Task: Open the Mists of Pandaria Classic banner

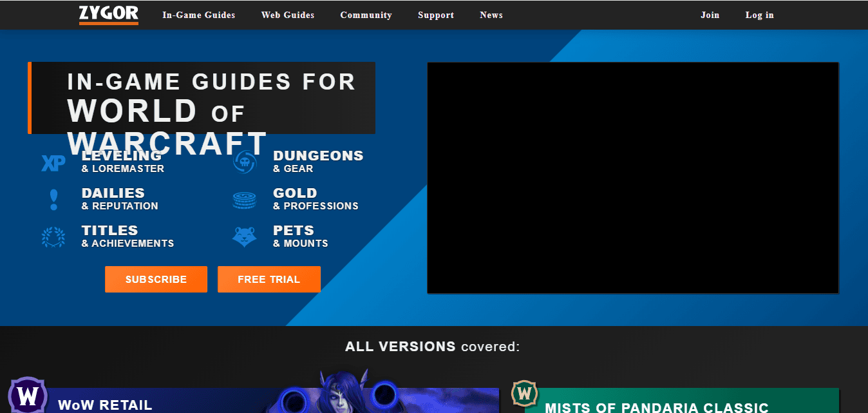Action: 682,400
